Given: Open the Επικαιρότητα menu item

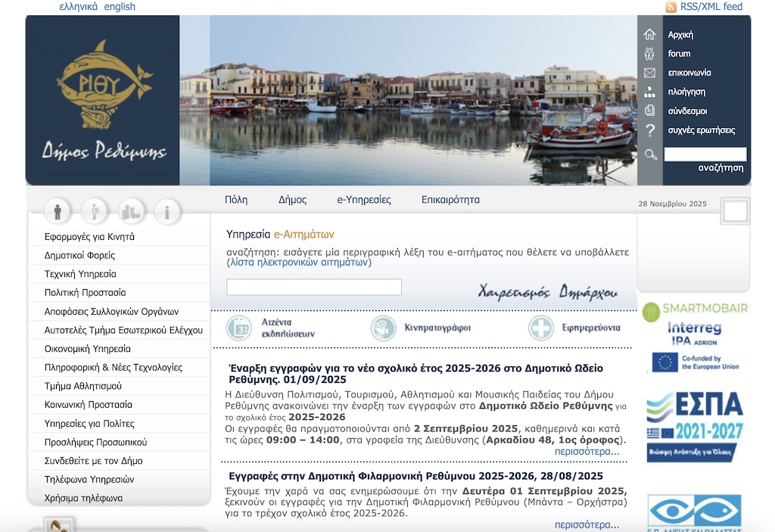Looking at the screenshot, I should pyautogui.click(x=450, y=200).
